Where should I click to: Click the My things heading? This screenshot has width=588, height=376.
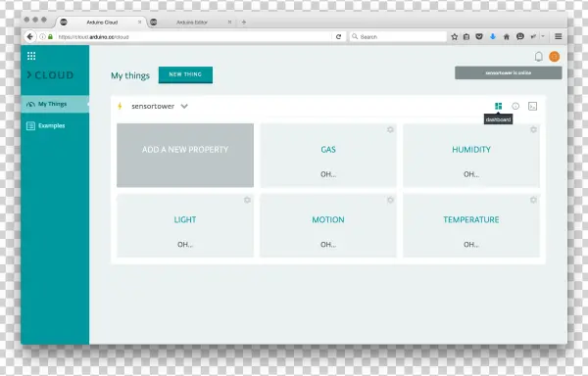130,75
